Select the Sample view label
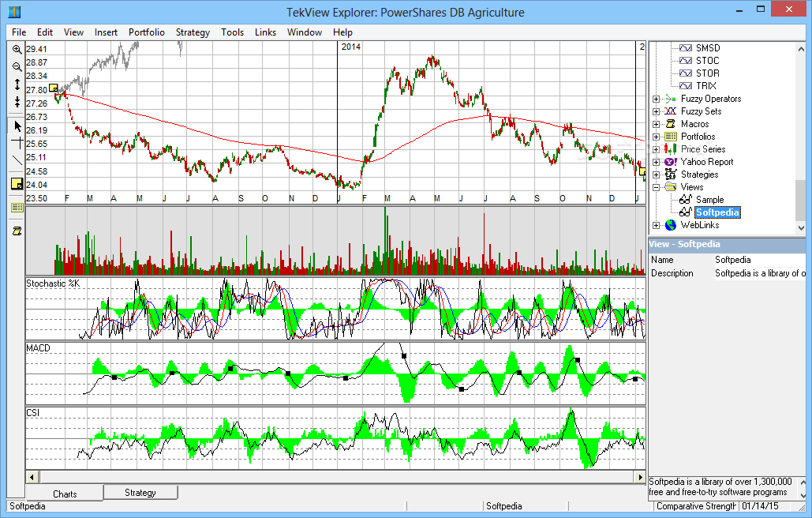Screen dimensions: 812x518 (709, 200)
